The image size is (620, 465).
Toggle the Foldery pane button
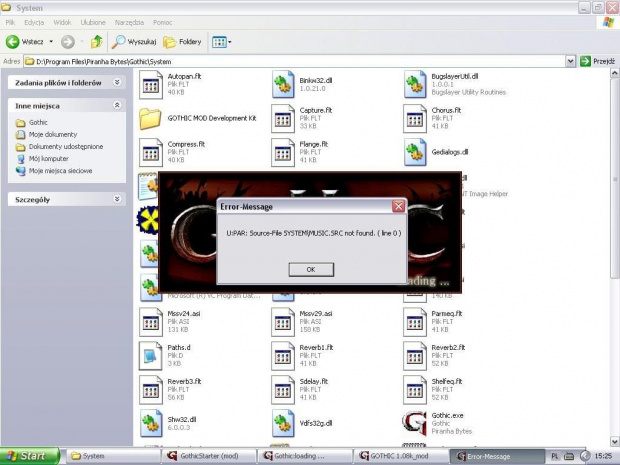click(183, 42)
